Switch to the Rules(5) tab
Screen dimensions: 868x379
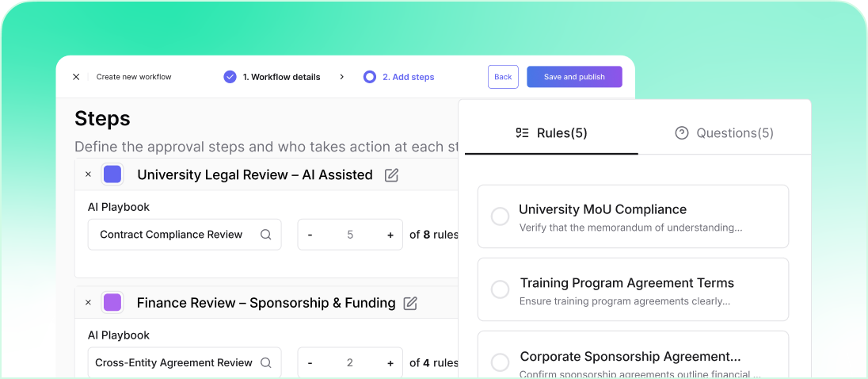551,133
